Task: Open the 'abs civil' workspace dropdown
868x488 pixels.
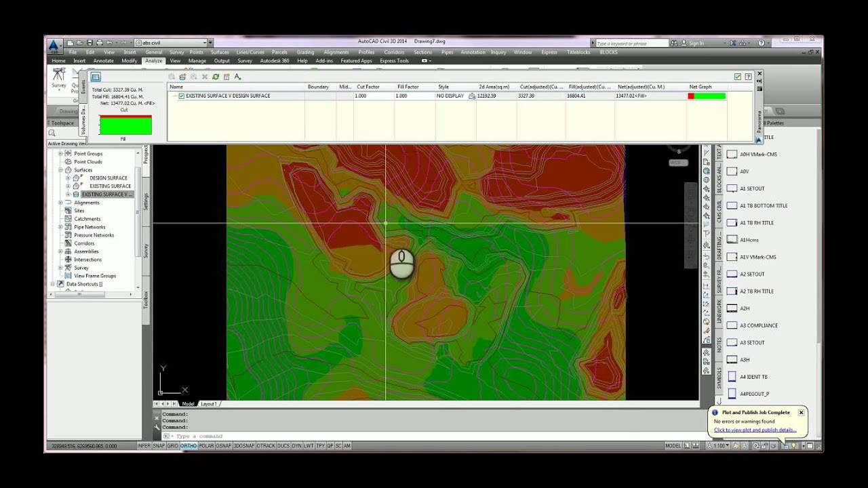Action: pyautogui.click(x=170, y=43)
